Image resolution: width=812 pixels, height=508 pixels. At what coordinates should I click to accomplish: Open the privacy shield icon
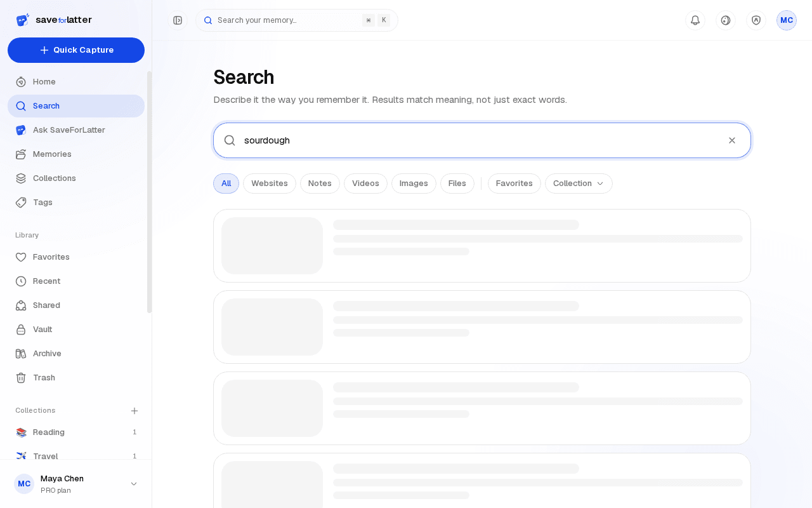coord(756,20)
